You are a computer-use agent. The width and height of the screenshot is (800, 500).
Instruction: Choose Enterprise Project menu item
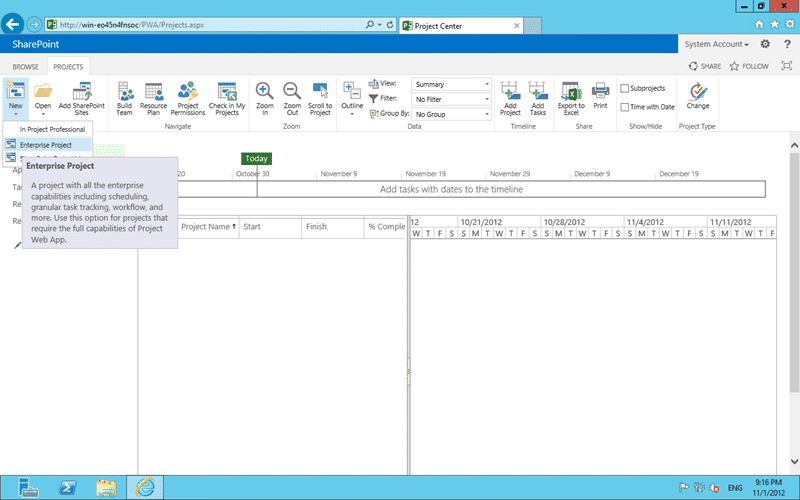(x=48, y=145)
